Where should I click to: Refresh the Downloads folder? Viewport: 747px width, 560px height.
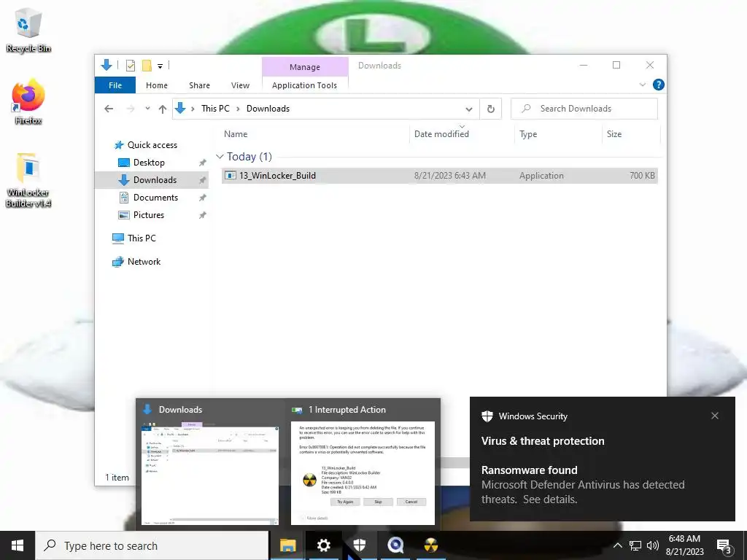tap(491, 109)
